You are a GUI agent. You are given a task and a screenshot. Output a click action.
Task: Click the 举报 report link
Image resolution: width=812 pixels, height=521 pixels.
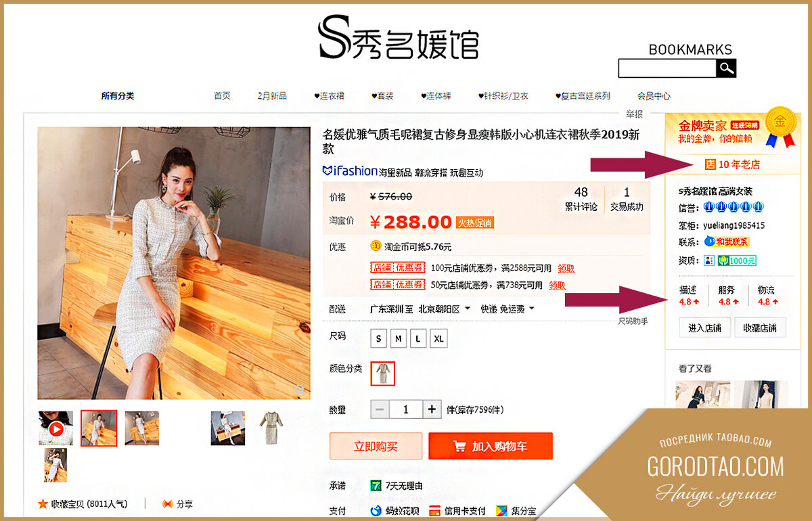[634, 114]
